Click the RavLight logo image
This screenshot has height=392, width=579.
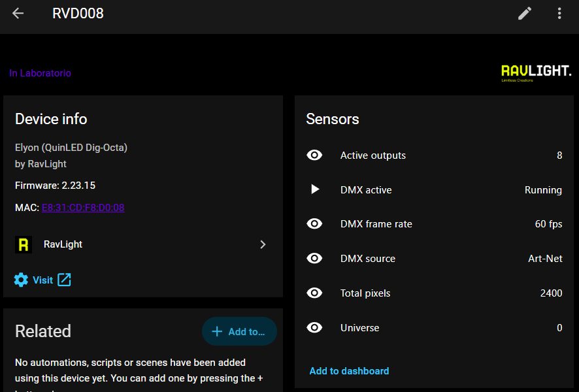point(536,73)
